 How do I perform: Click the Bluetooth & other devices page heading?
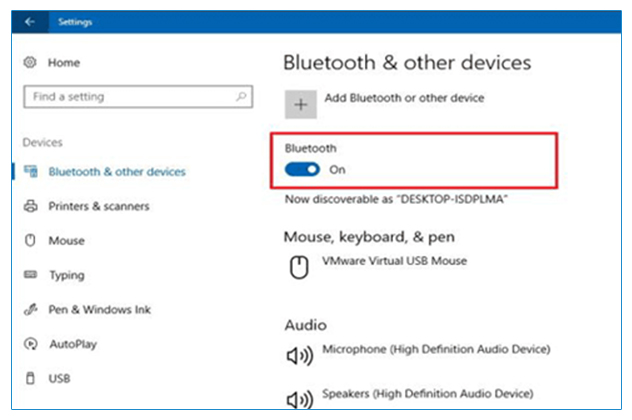pyautogui.click(x=407, y=63)
